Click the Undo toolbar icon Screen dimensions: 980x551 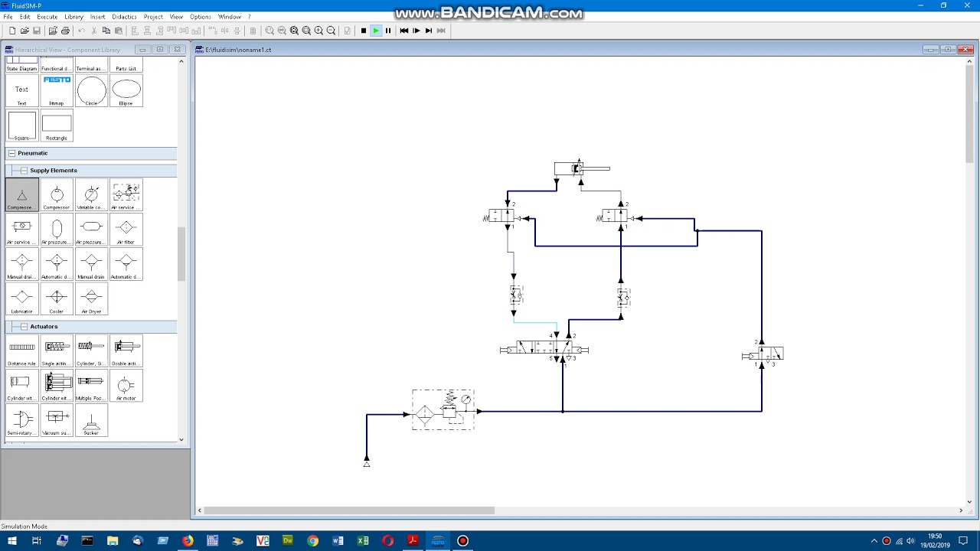82,31
